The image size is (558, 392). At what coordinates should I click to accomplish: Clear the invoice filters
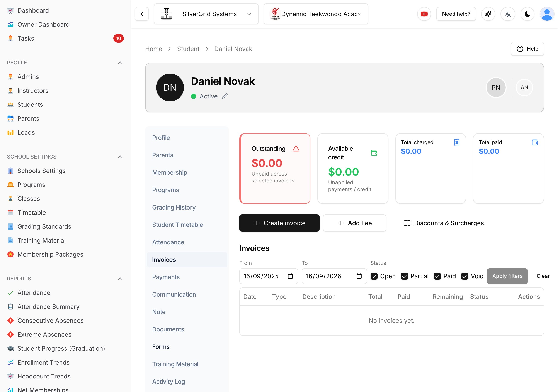click(x=543, y=276)
